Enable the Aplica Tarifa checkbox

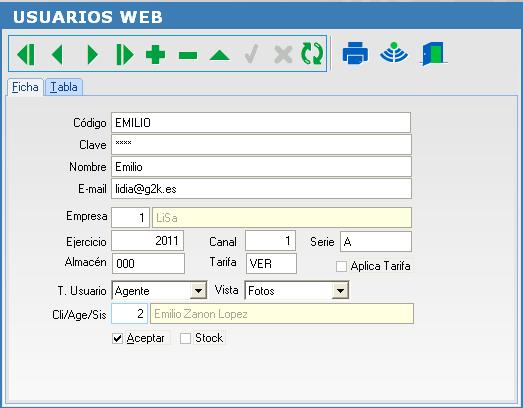click(x=341, y=266)
